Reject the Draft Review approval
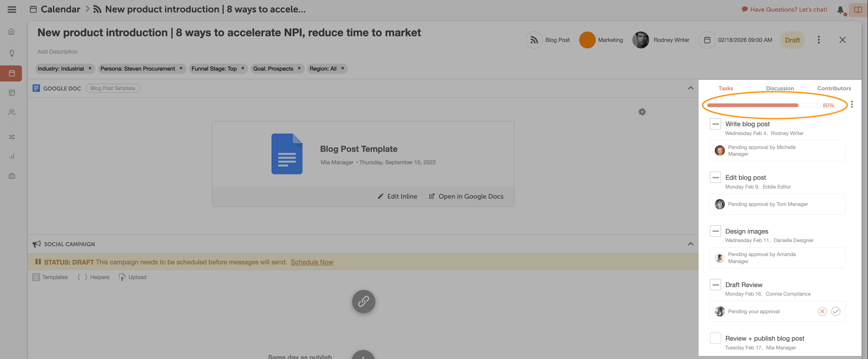 822,311
